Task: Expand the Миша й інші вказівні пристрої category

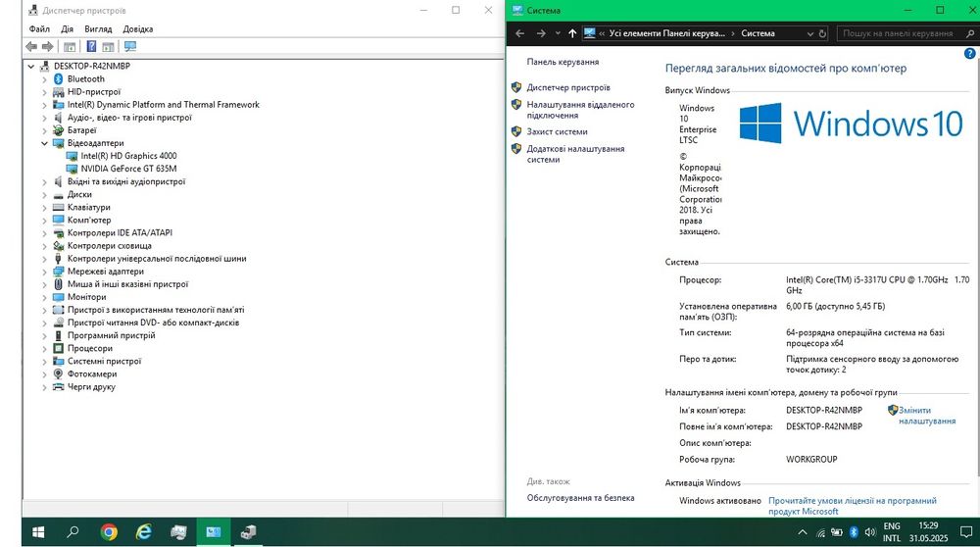Action: tap(44, 284)
